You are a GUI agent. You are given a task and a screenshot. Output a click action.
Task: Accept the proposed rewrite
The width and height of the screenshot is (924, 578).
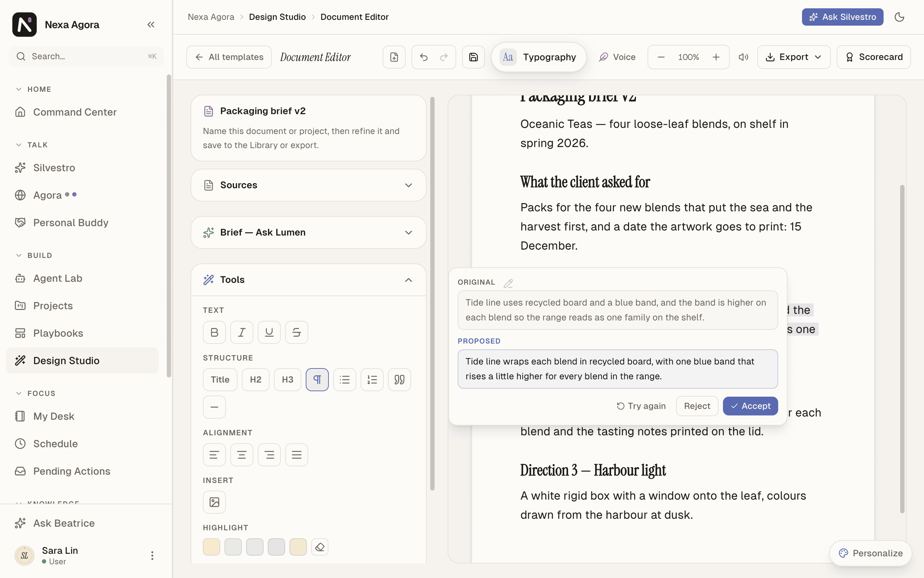tap(750, 406)
